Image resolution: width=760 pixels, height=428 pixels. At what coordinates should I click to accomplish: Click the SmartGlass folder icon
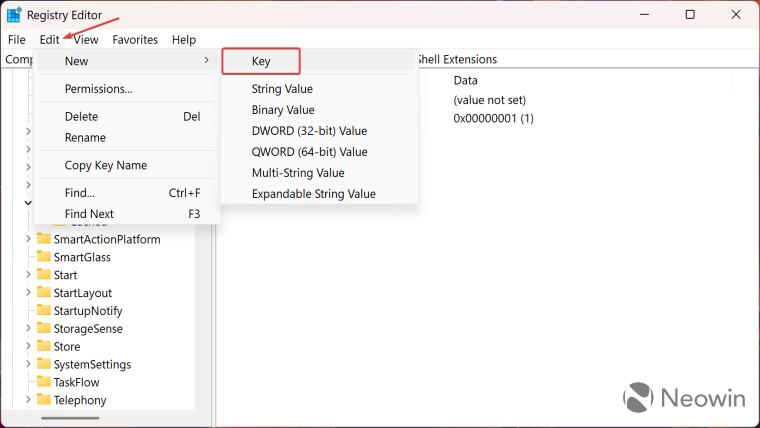[44, 256]
